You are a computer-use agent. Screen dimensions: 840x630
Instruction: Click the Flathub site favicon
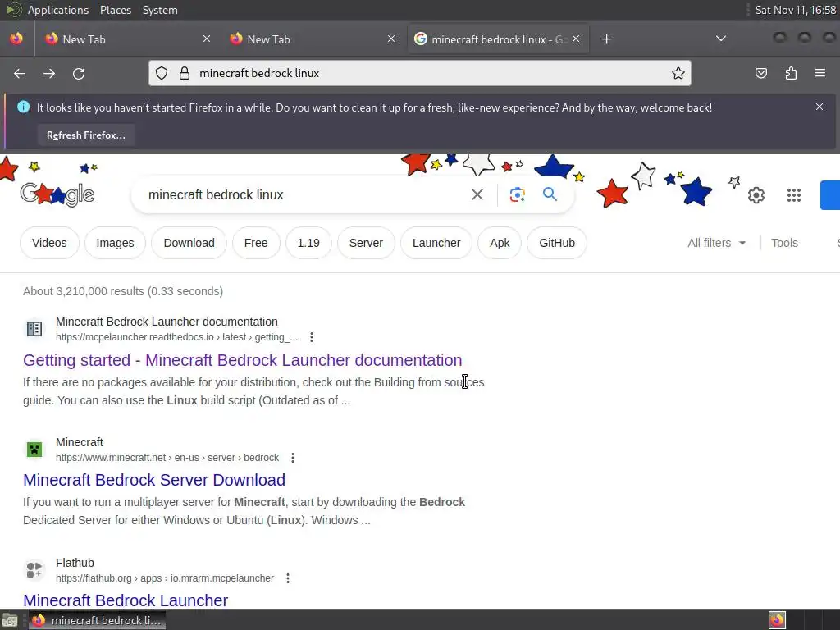[x=34, y=569]
